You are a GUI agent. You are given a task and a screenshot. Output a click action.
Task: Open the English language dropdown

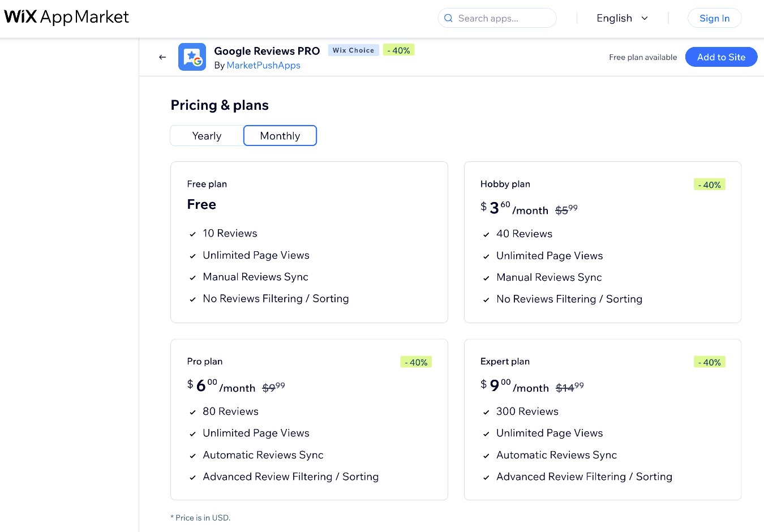pos(615,18)
